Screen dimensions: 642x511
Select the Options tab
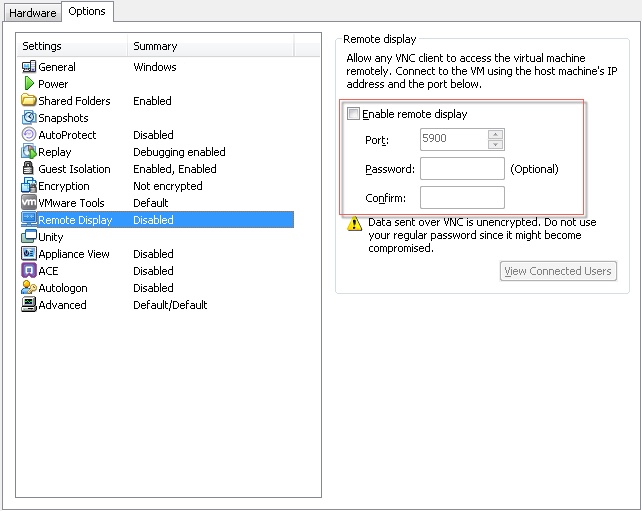tap(87, 12)
